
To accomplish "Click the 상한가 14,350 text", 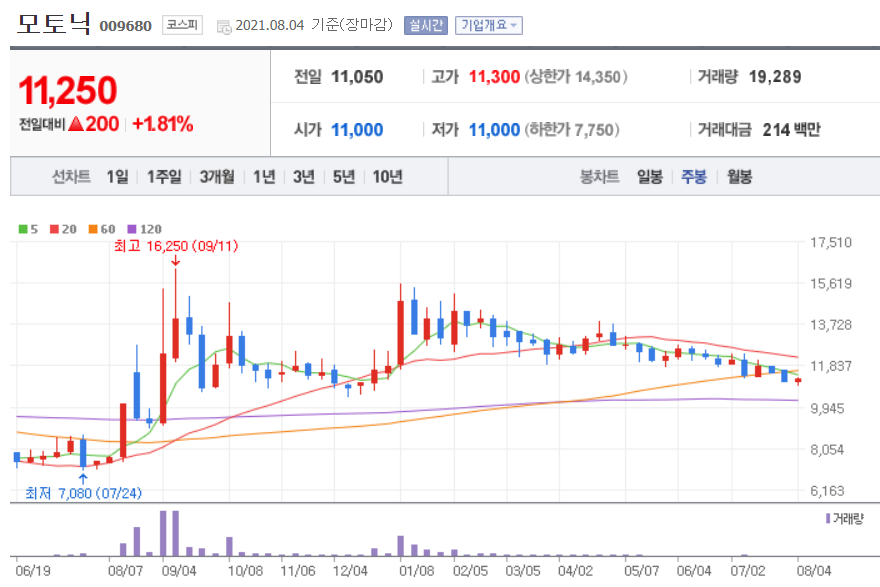I will click(x=576, y=77).
